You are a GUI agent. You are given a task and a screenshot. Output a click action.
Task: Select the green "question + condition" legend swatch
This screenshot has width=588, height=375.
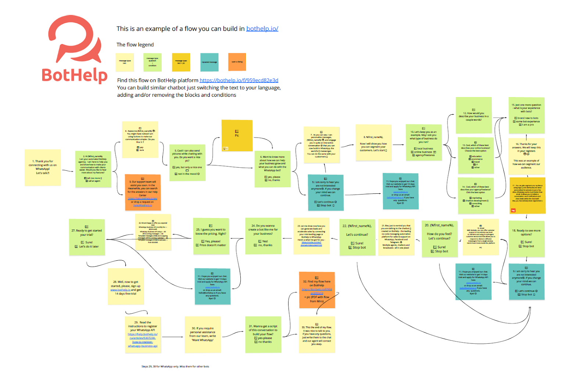[x=152, y=62]
